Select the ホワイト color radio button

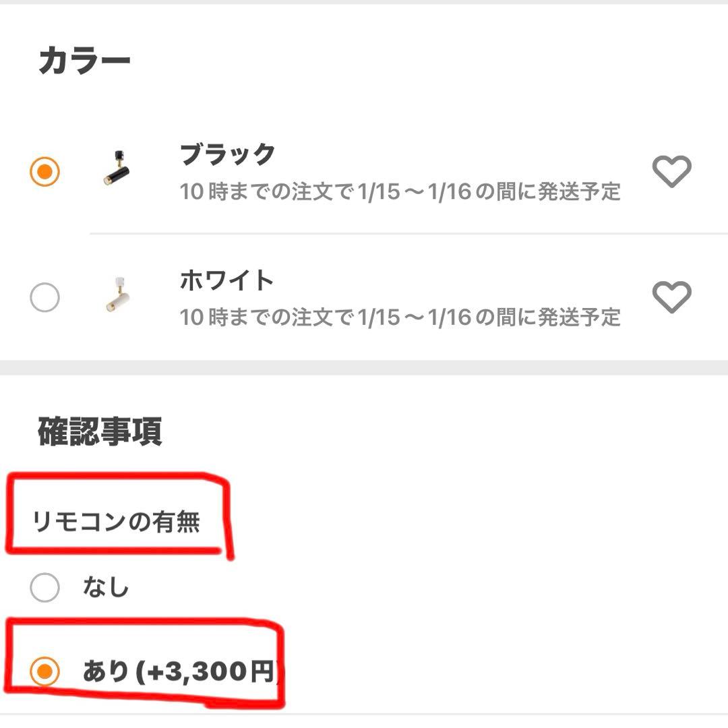tap(45, 297)
